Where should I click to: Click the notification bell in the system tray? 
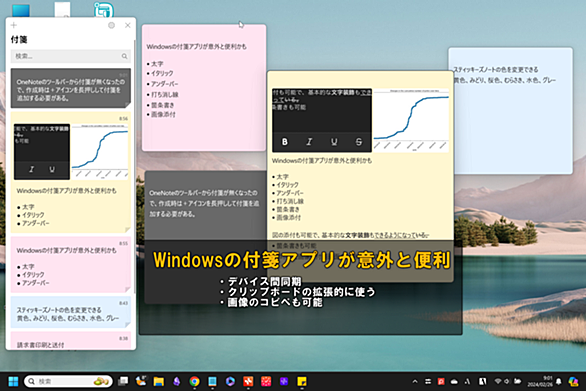559,381
